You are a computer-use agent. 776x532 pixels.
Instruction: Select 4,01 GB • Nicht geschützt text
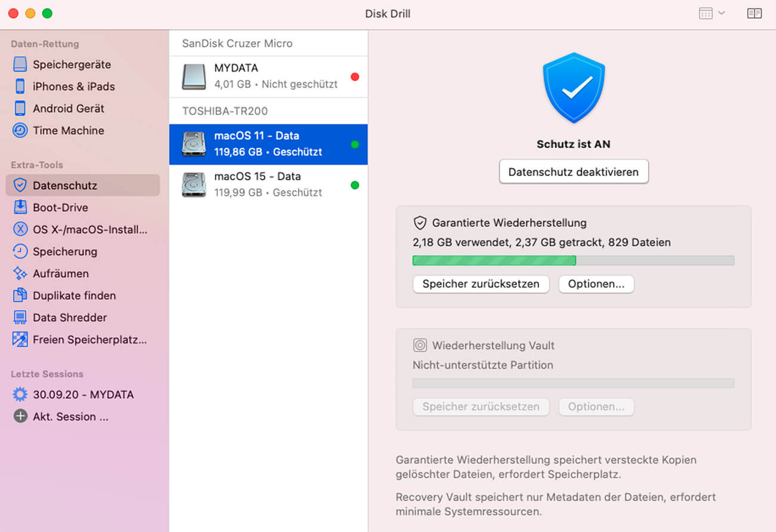276,85
